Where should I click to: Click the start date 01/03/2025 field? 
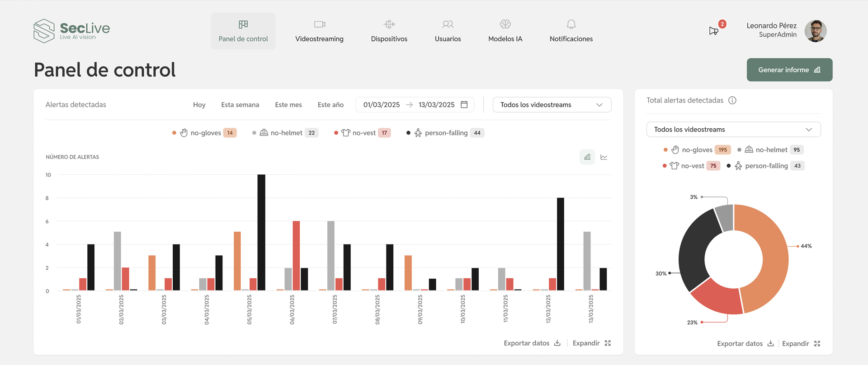point(382,104)
